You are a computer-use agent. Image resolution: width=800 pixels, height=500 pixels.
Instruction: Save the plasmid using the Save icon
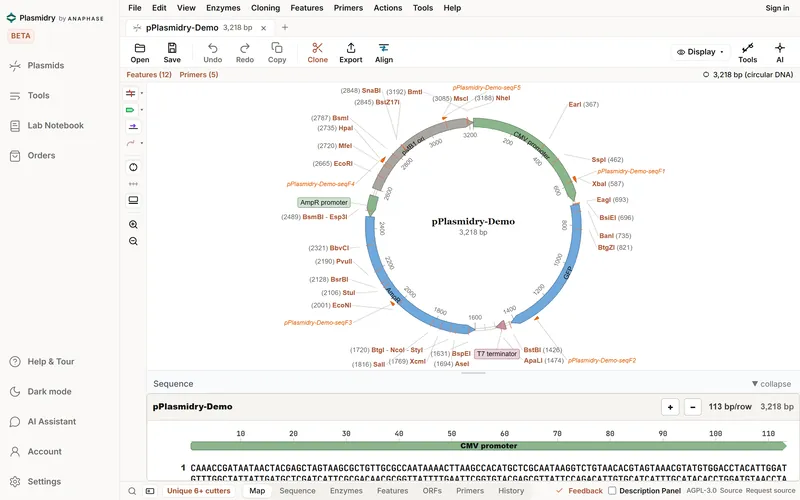[172, 48]
